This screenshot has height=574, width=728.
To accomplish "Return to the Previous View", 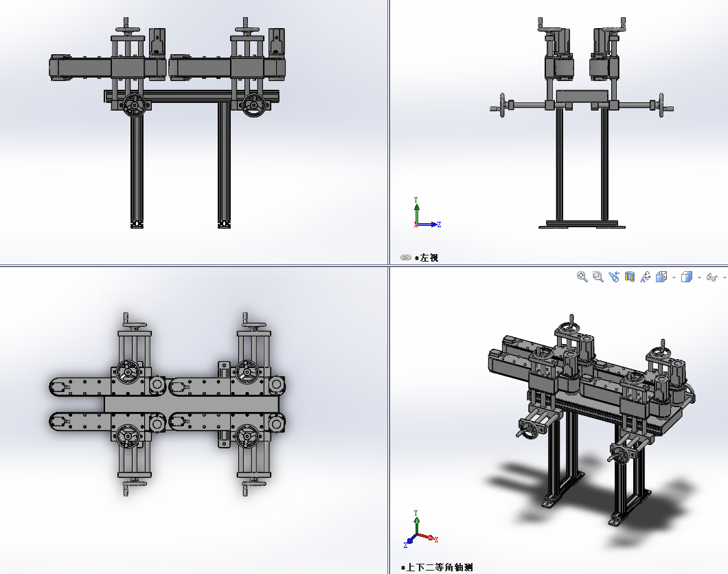I will click(614, 277).
